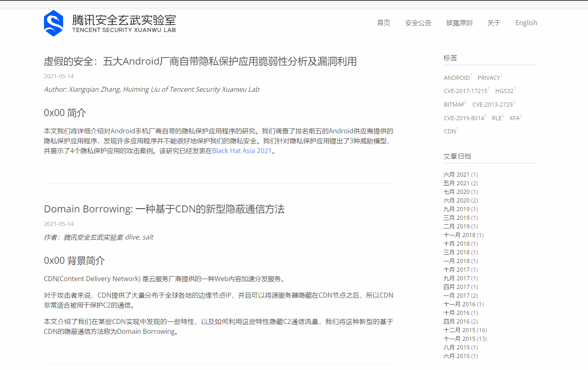This screenshot has width=588, height=370.
Task: Open archive 四月 2016 (2)
Action: [x=461, y=321]
